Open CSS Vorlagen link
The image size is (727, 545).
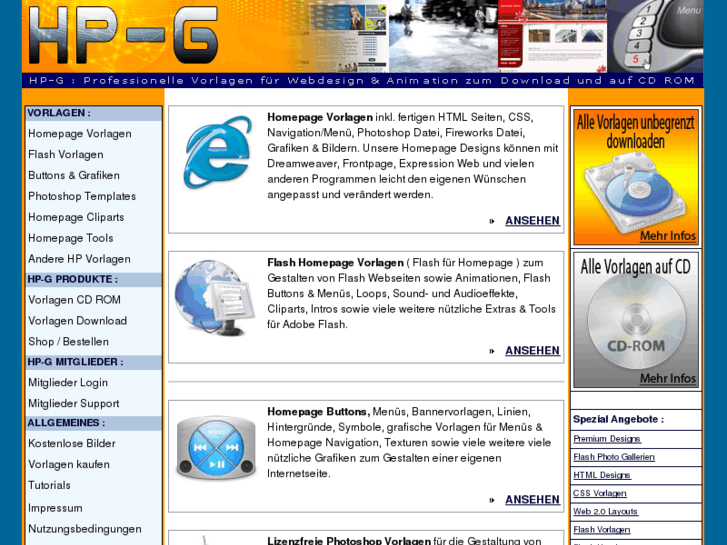(x=599, y=493)
